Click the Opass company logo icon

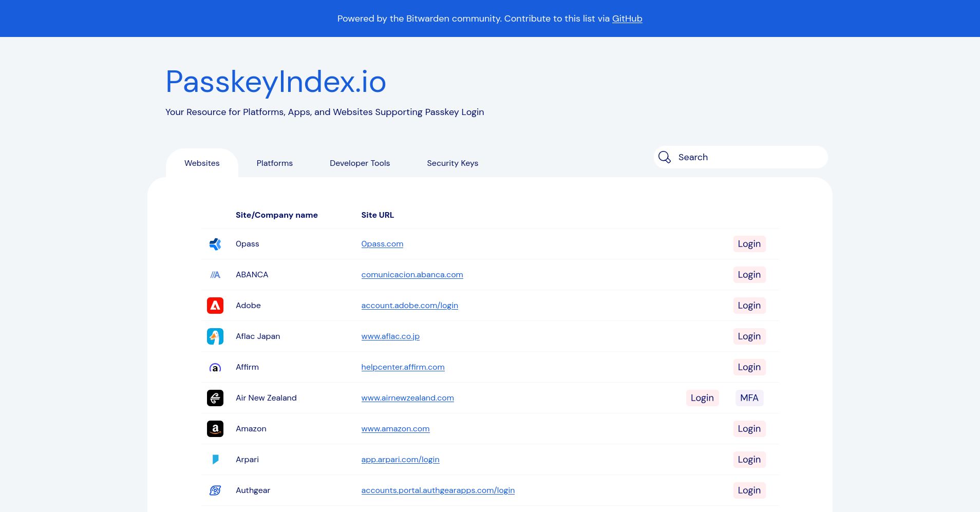(x=215, y=244)
